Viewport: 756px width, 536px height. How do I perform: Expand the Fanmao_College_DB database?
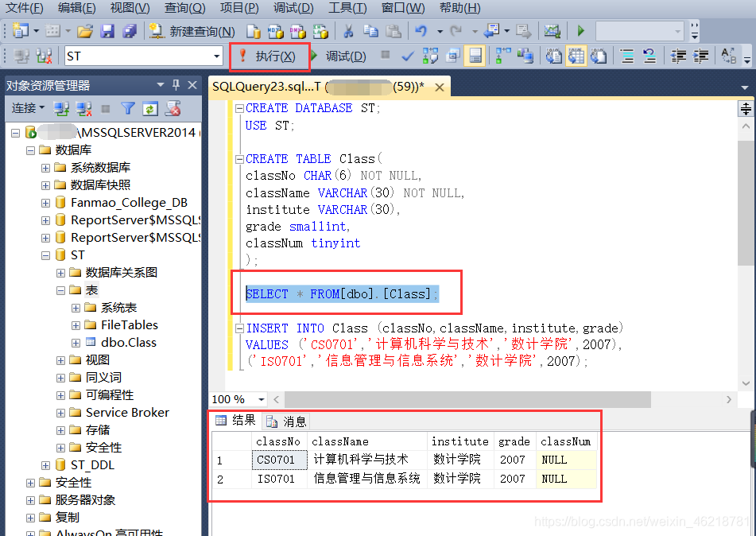point(45,203)
